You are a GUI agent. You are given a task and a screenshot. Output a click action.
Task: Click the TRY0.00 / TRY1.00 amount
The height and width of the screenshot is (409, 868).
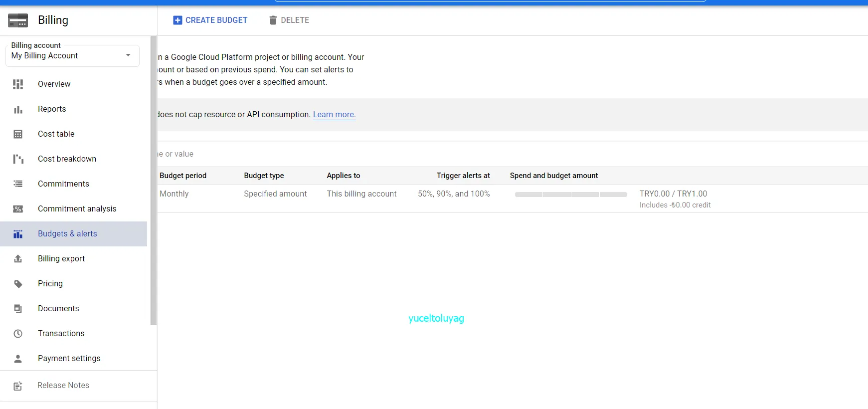click(673, 194)
